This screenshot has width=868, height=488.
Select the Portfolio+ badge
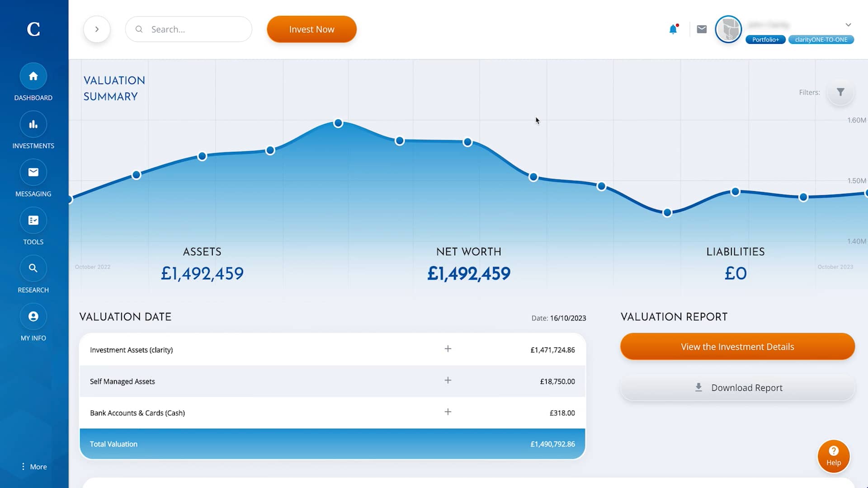[765, 40]
